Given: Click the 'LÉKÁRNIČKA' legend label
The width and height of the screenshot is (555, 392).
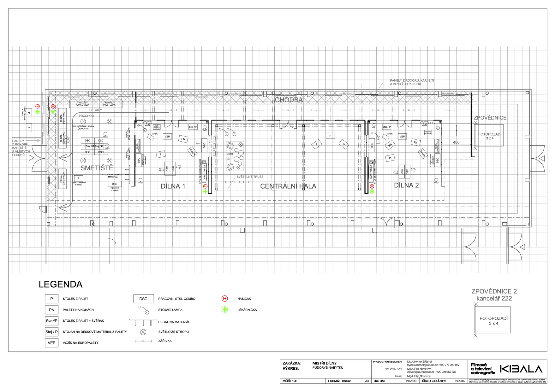Looking at the screenshot, I should [247, 310].
